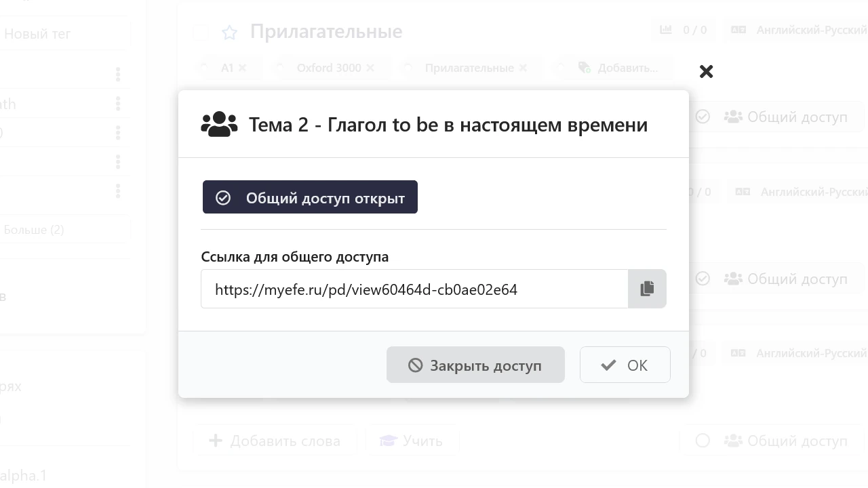Screen dimensions: 868x488
Task: Toggle the Общий доступ открыт button
Action: [310, 197]
